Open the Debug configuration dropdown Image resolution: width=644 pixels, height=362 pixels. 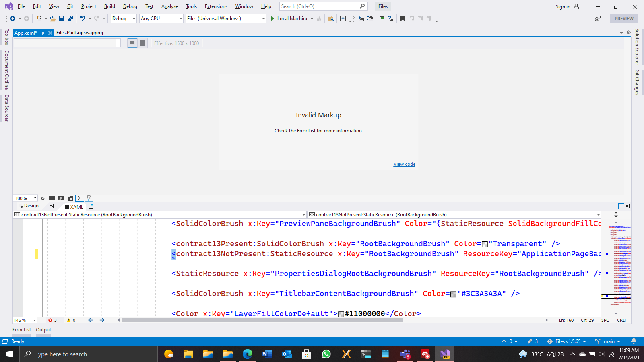click(x=124, y=19)
